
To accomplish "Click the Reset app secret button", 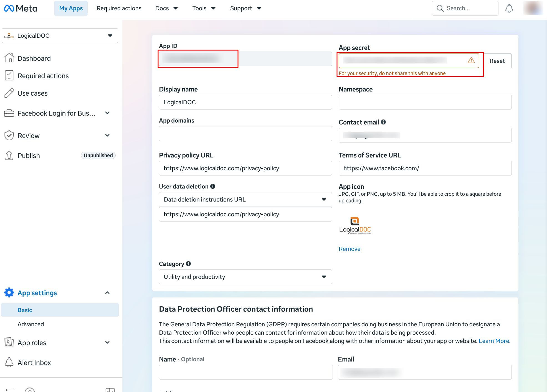I will click(497, 61).
